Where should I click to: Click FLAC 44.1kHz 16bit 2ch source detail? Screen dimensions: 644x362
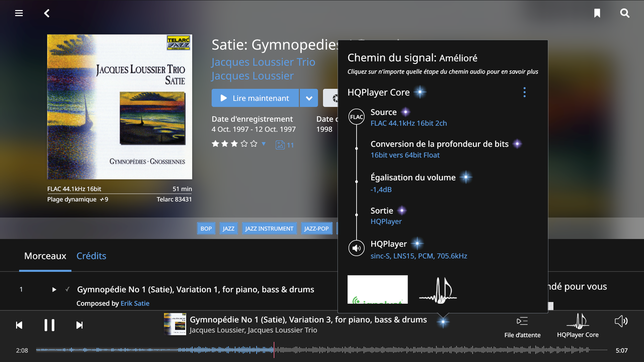(x=409, y=123)
